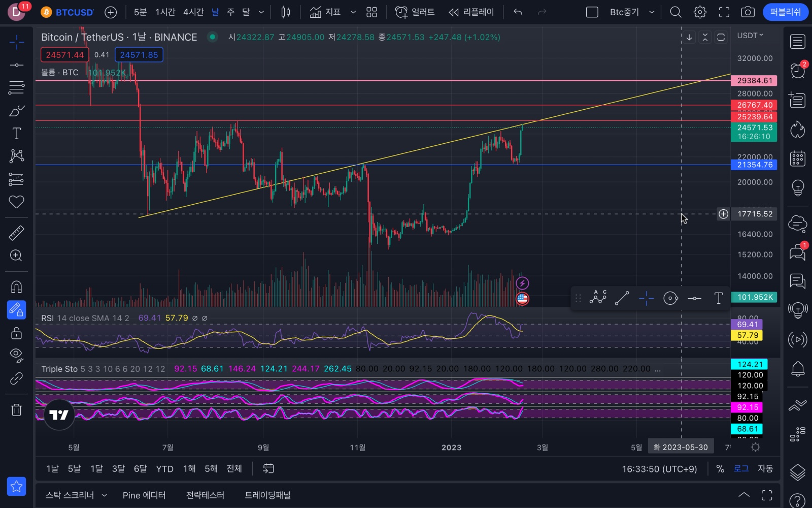This screenshot has height=508, width=812.
Task: Open the trading panel tab
Action: 268,495
